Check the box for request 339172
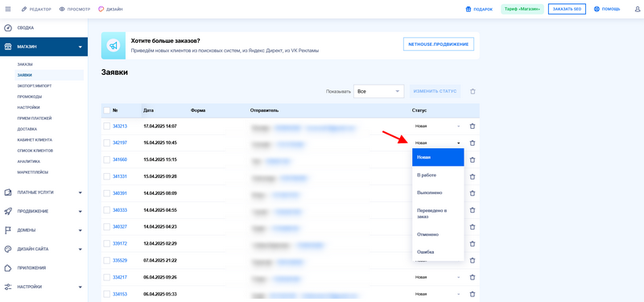 pos(107,244)
